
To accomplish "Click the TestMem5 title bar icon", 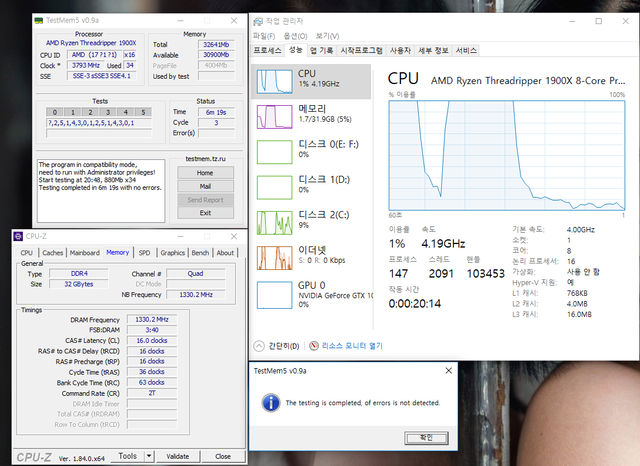I will 39,20.
